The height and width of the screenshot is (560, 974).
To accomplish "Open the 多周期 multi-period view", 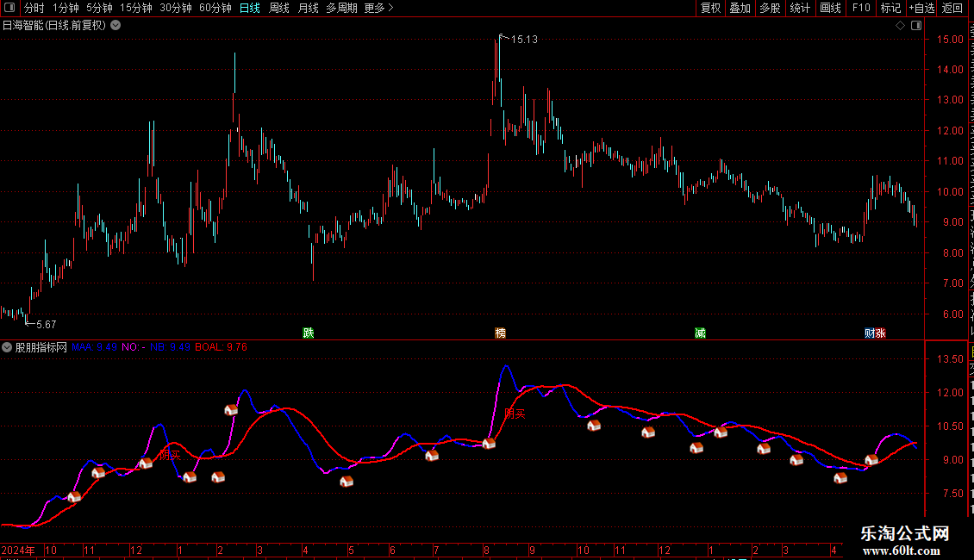I will [x=341, y=8].
